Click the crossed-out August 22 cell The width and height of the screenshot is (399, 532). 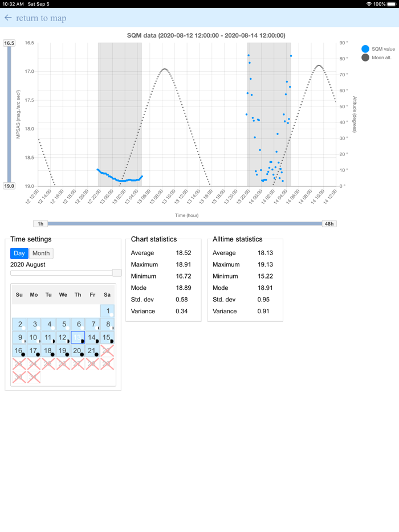pos(107,350)
